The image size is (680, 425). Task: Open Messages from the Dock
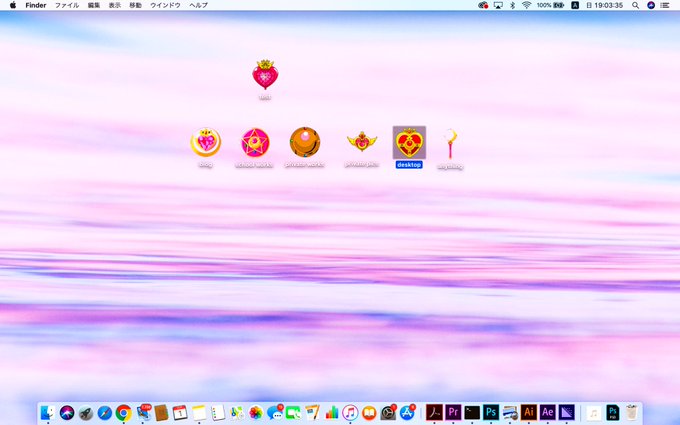[275, 412]
